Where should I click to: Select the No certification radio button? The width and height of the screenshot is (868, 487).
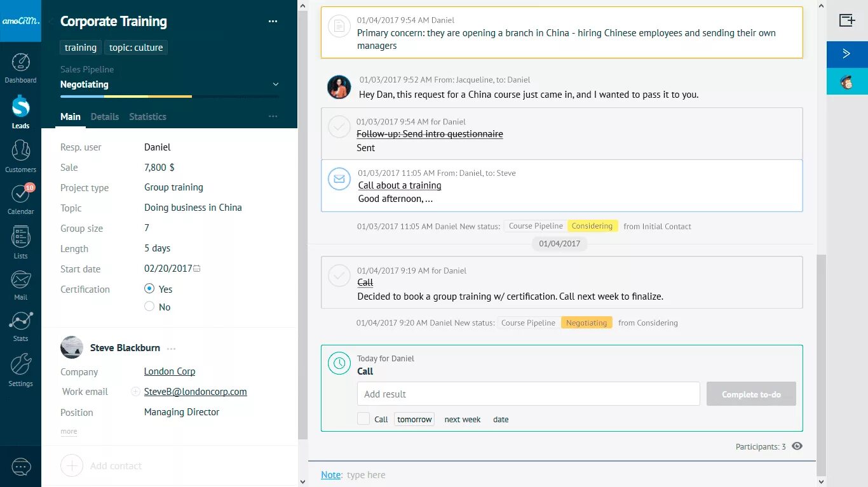(149, 306)
